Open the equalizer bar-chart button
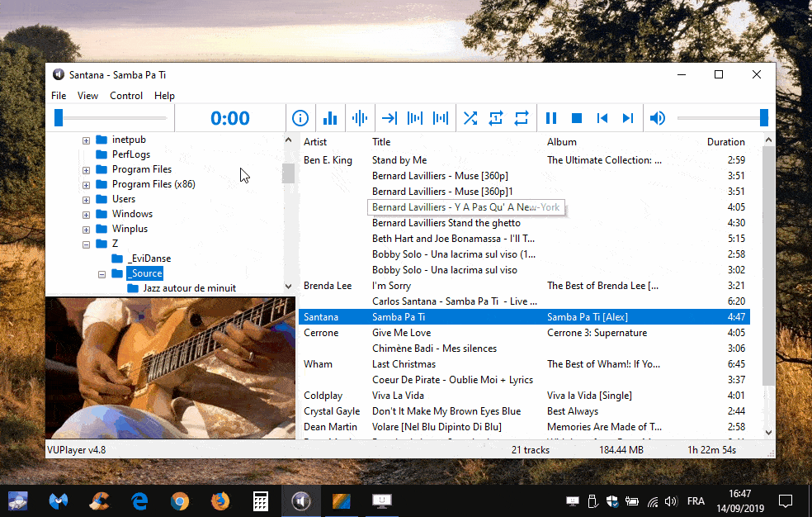 [x=330, y=118]
